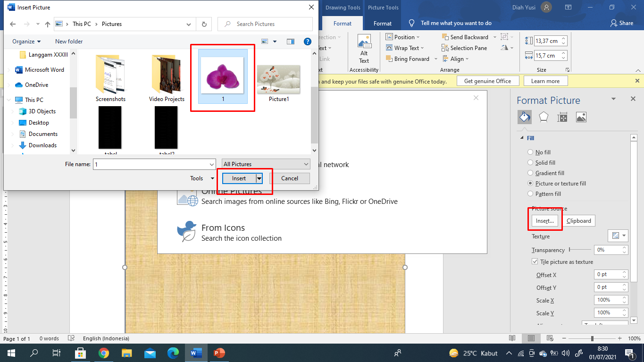Open Mail app from taskbar

point(150,353)
